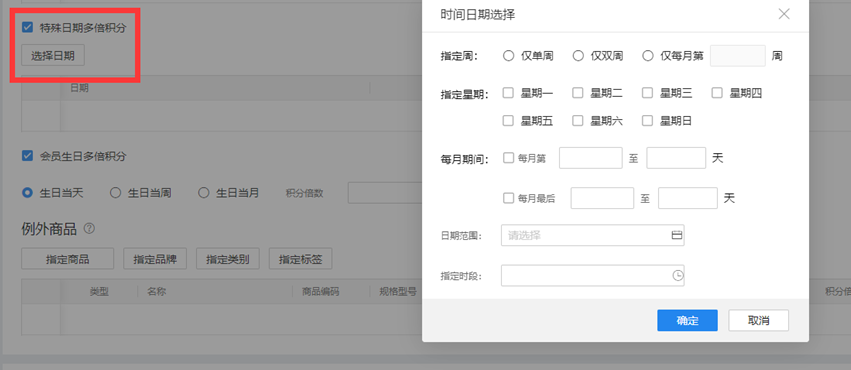Click the 时间日期选择 dialog title
This screenshot has height=370, width=851.
click(478, 15)
